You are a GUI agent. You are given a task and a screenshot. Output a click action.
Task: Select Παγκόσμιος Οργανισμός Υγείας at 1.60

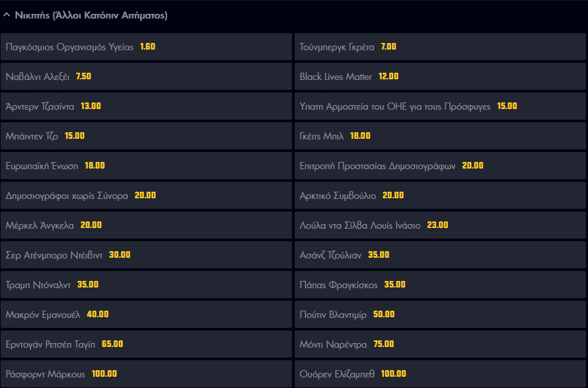coord(146,47)
